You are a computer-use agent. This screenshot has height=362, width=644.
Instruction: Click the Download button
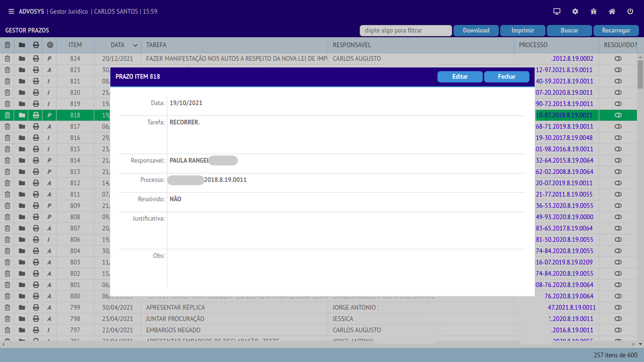pyautogui.click(x=476, y=31)
